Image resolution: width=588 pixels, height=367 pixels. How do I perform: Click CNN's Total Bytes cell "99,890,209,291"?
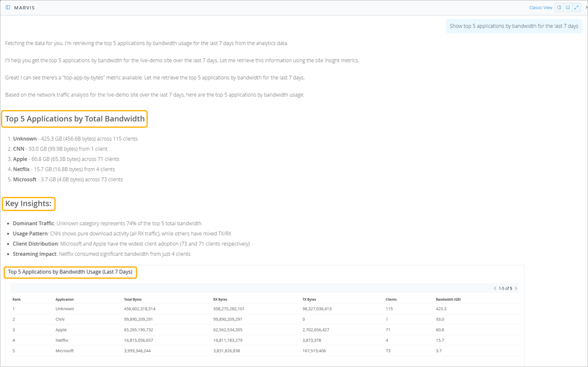(x=138, y=319)
